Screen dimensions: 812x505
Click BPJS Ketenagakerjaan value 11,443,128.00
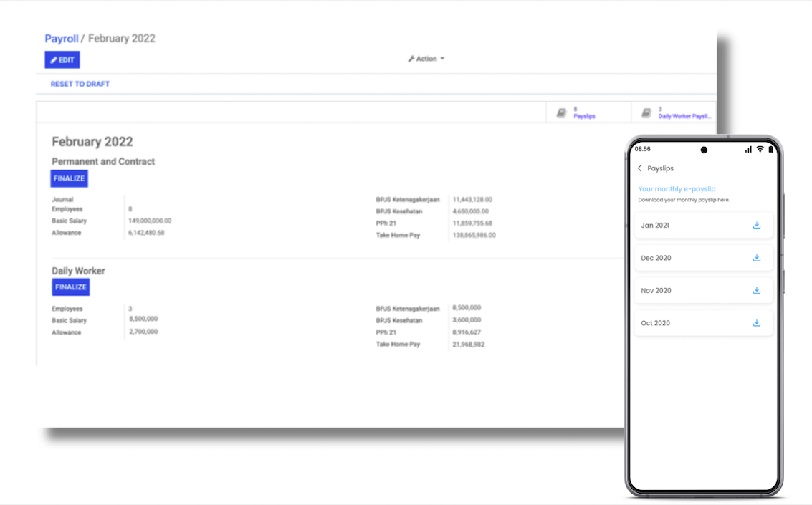[x=472, y=199]
